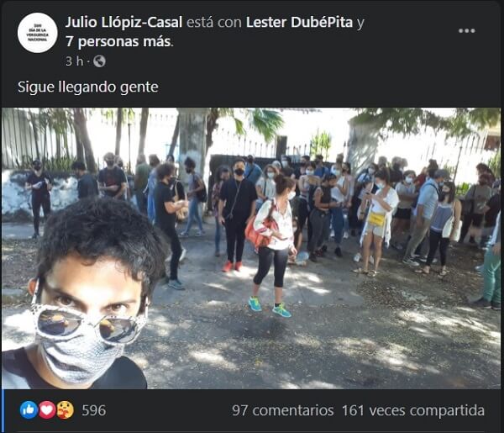Show the '7 personas más' tagged people
504x433 pixels.
[118, 41]
